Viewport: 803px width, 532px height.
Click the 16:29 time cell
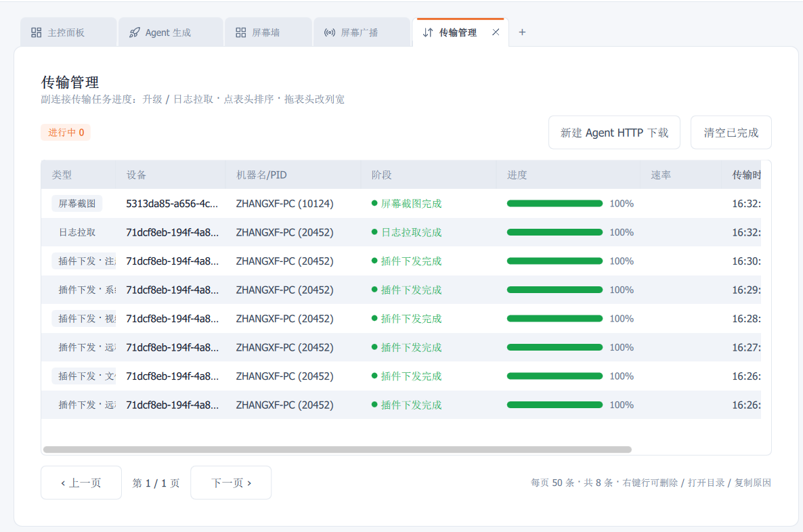pos(746,290)
